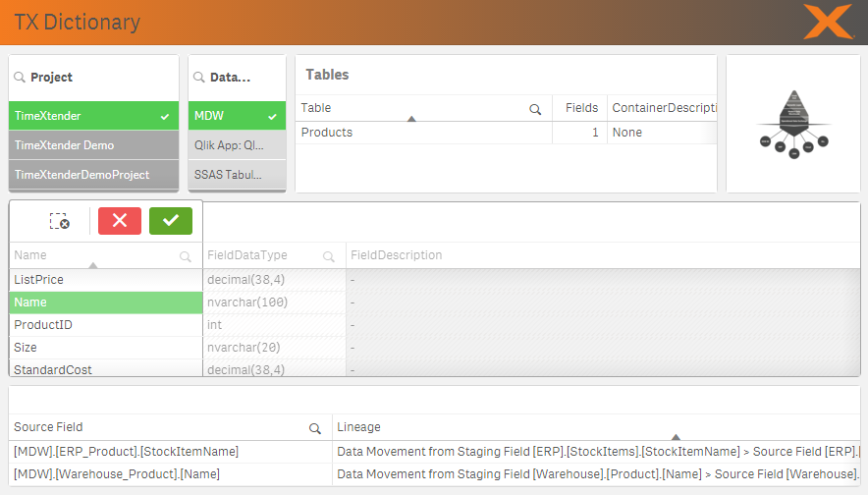Screen dimensions: 868x495
Task: Click the Fields count value 1
Action: [579, 133]
